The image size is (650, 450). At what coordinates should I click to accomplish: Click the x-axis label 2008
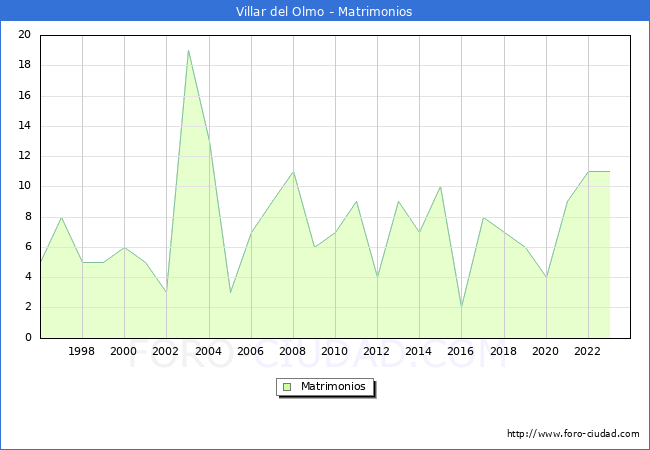point(293,351)
